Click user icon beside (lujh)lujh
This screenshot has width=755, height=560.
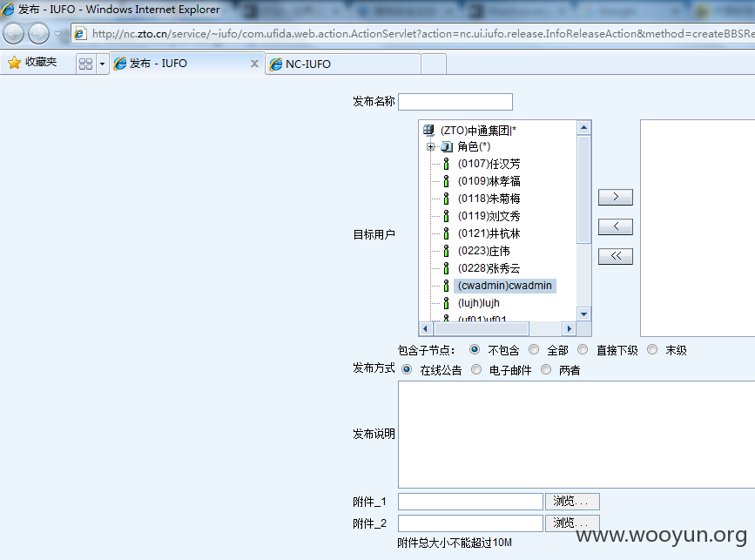[x=447, y=303]
